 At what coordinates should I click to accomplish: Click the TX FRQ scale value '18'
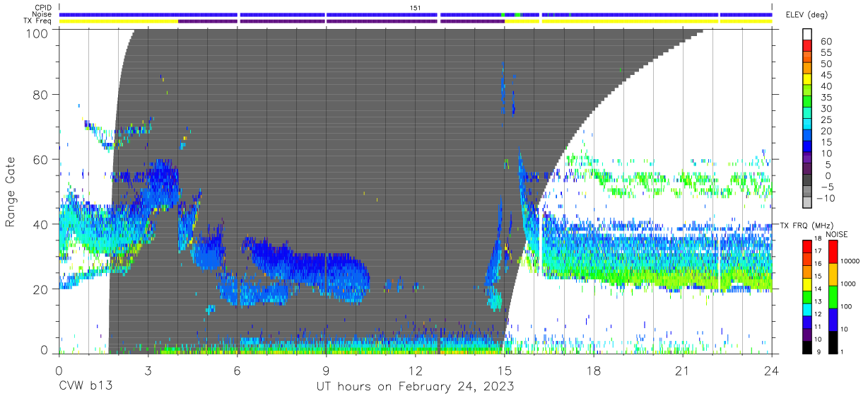click(x=818, y=238)
